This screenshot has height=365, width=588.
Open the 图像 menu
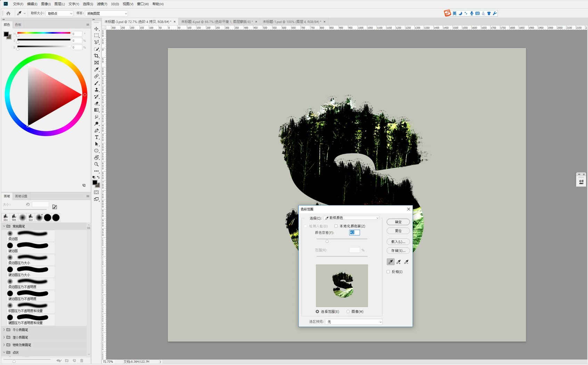coord(46,4)
